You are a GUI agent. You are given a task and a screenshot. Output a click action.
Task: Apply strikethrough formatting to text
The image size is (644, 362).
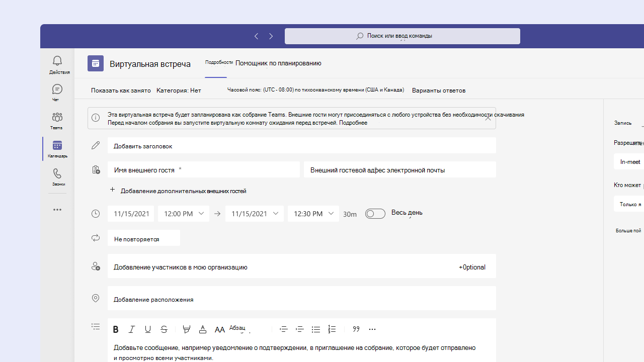[x=164, y=329]
